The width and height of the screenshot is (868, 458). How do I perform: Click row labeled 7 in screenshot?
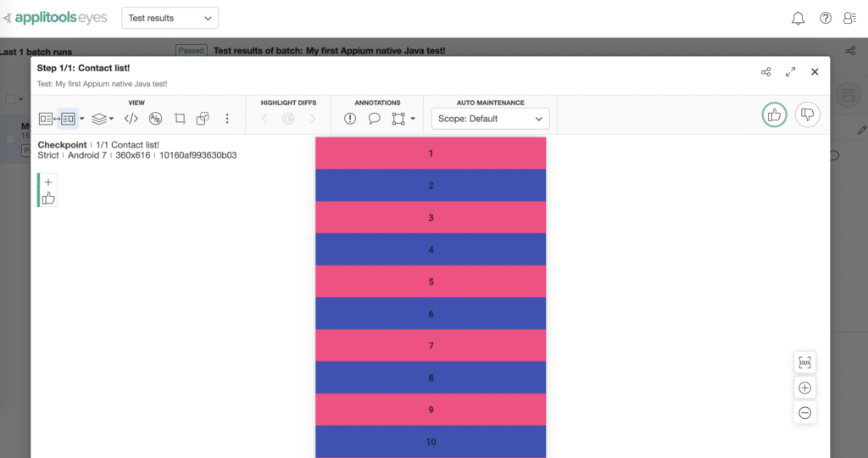(x=431, y=345)
